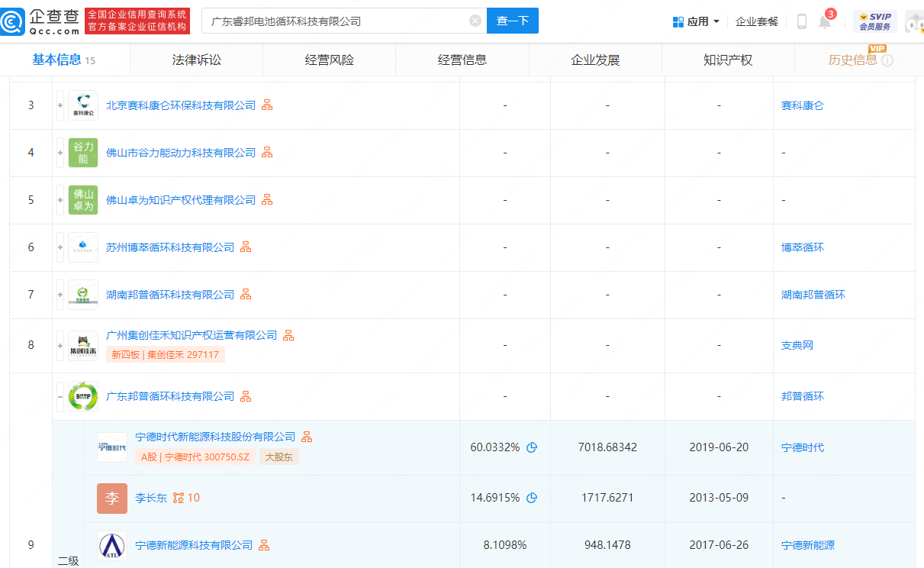Image resolution: width=924 pixels, height=568 pixels.
Task: Clear the search box text
Action: click(475, 21)
